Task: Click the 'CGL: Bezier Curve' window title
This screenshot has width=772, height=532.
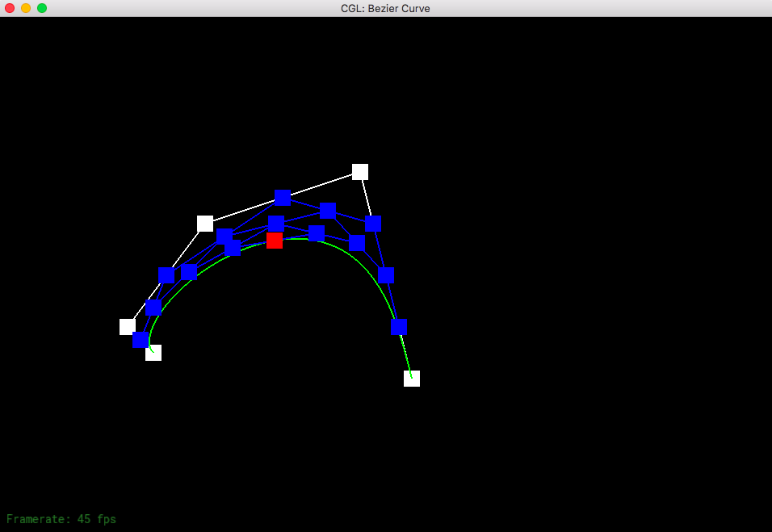Action: [385, 8]
